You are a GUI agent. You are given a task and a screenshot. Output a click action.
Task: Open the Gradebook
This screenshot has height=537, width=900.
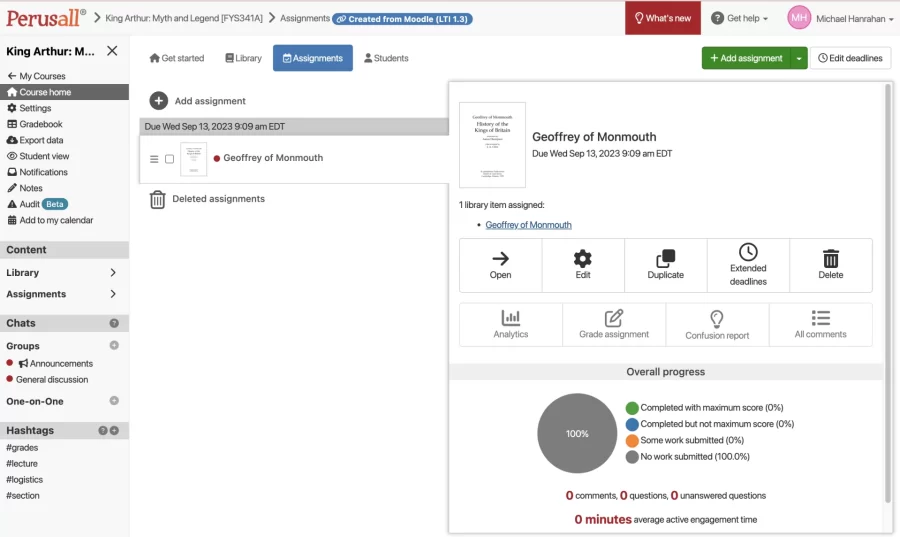click(x=34, y=124)
